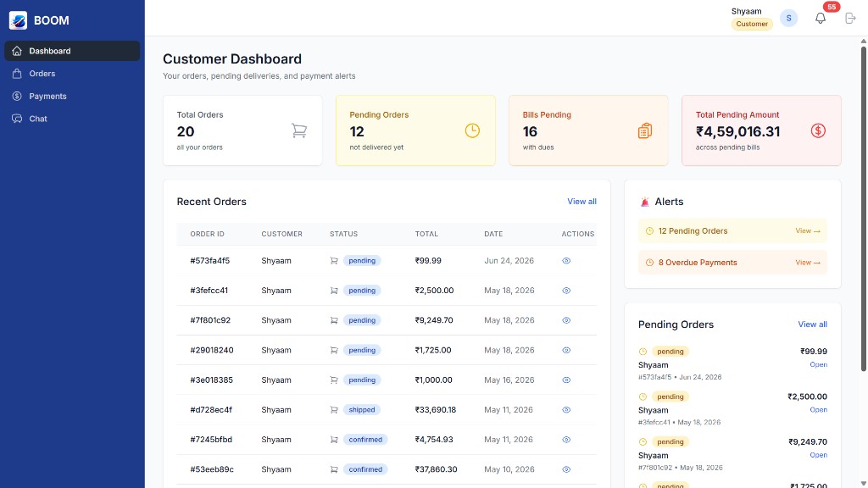Click pending status badge in row #573fa4f5
The width and height of the screenshot is (868, 488).
[362, 261]
